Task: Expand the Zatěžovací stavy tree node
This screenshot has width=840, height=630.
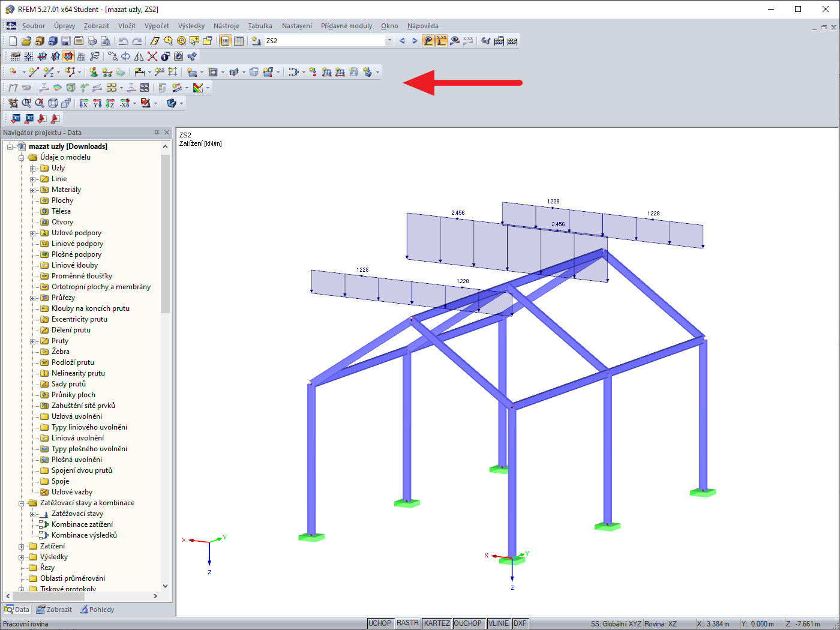Action: 33,514
